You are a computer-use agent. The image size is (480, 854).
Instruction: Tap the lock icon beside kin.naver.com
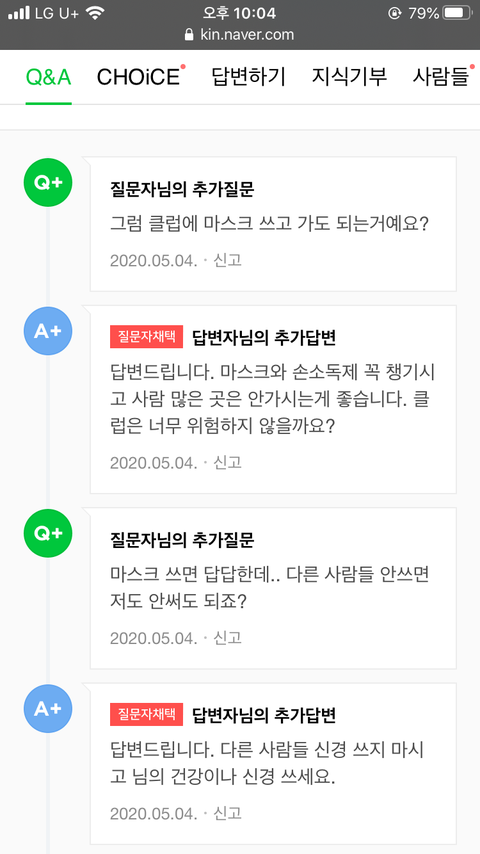coord(189,35)
